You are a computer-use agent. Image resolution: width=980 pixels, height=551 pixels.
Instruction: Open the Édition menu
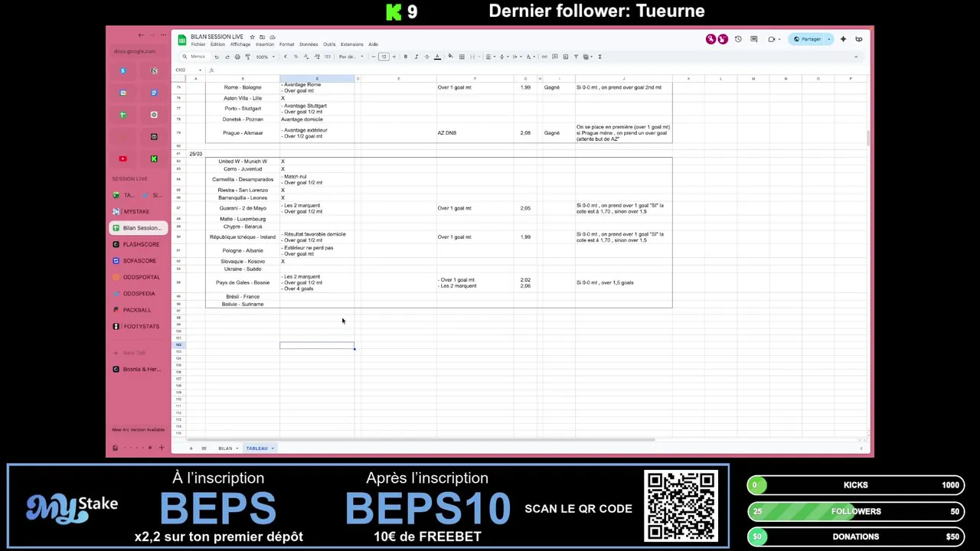point(217,44)
